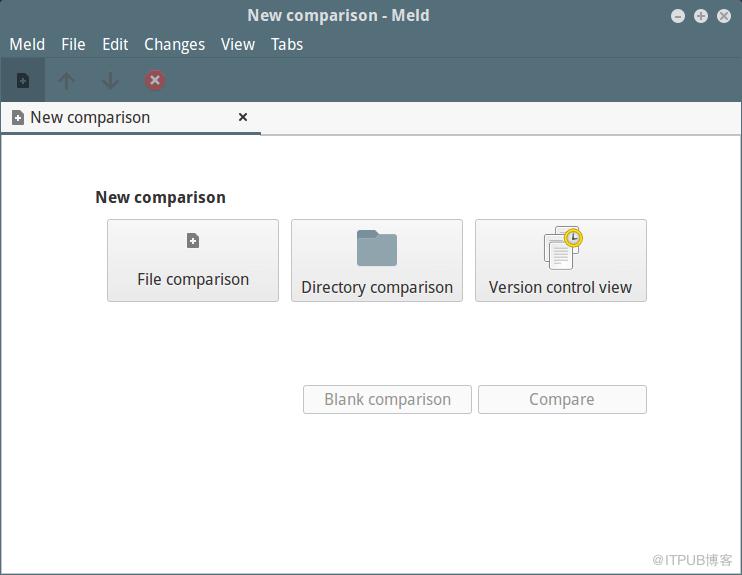Click the Compare button
The height and width of the screenshot is (575, 742).
click(562, 399)
